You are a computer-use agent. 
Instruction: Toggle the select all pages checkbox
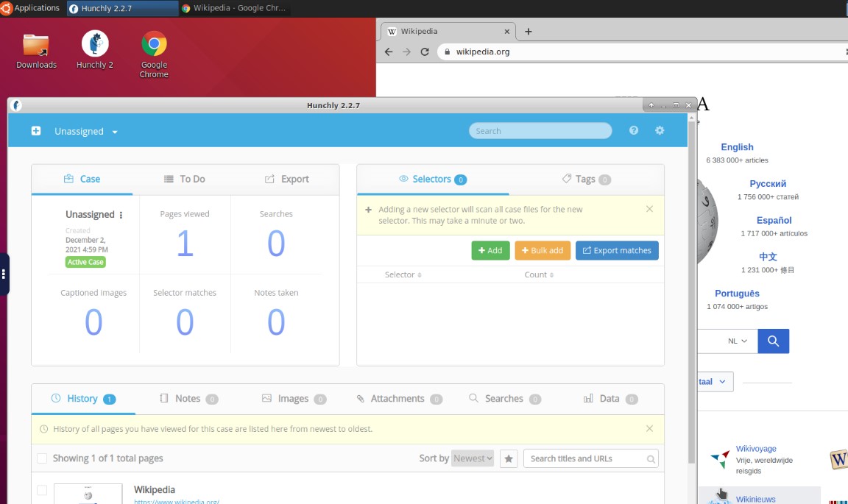tap(42, 458)
